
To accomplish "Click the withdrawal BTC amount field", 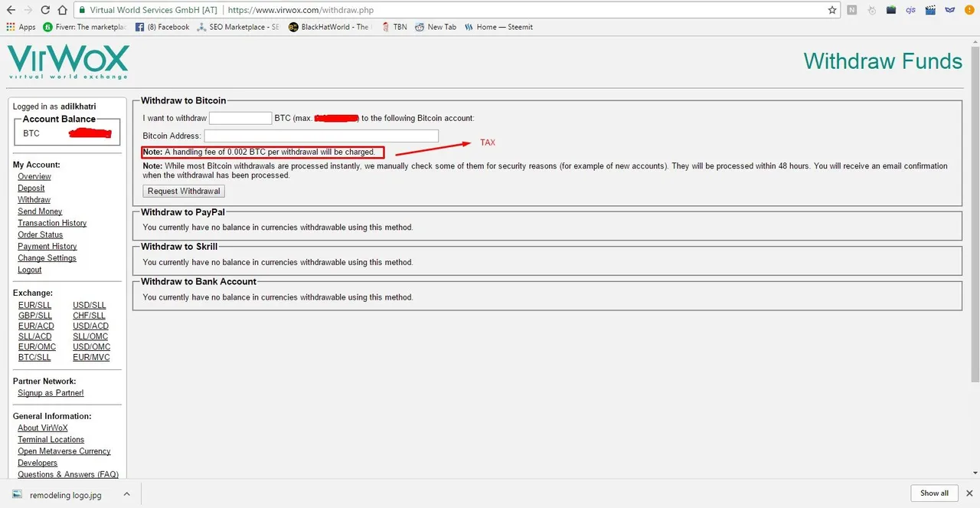I will (x=240, y=118).
